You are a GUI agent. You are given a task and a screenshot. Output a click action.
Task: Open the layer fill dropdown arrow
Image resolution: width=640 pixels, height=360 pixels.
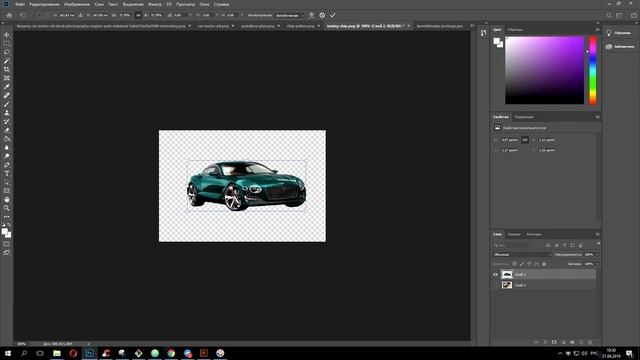click(597, 264)
